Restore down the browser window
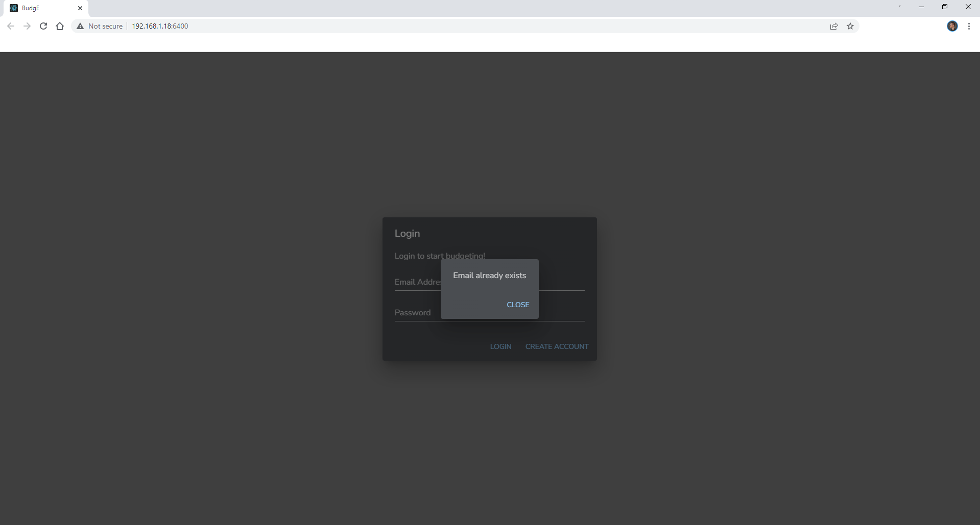The width and height of the screenshot is (980, 525). coord(945,7)
